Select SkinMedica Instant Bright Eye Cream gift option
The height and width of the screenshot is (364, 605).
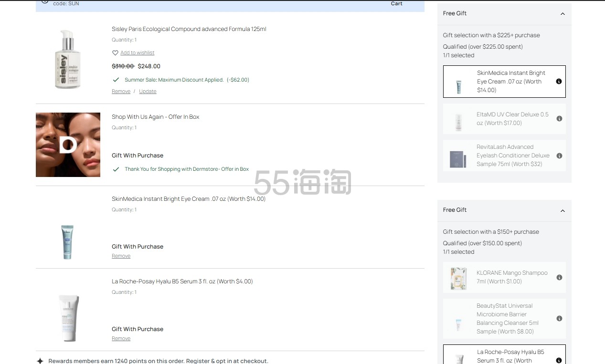(x=504, y=82)
